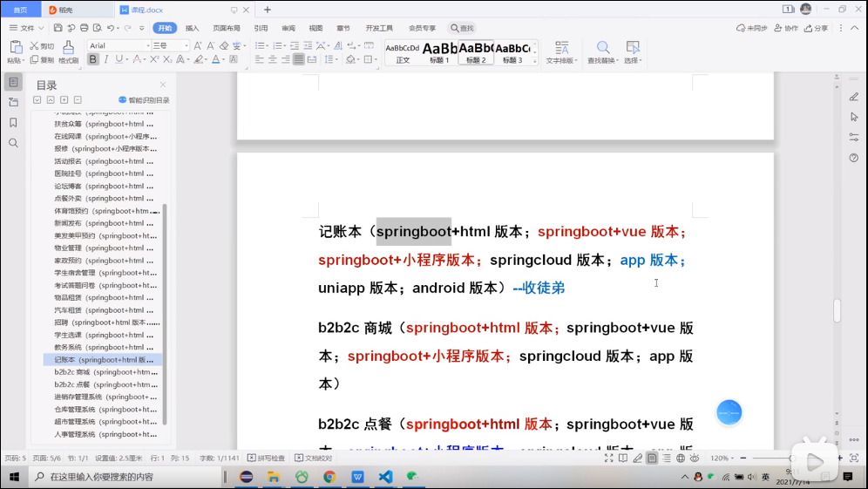Decrease paragraph indent

[x=295, y=46]
